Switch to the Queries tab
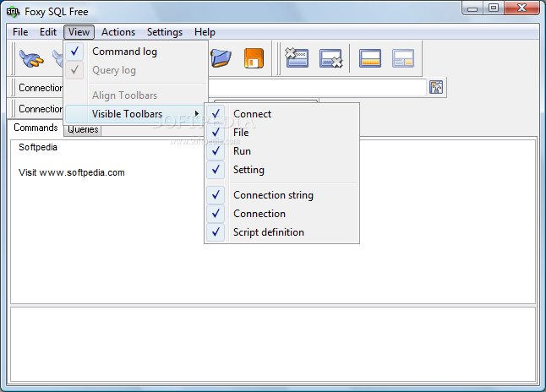 (x=83, y=130)
